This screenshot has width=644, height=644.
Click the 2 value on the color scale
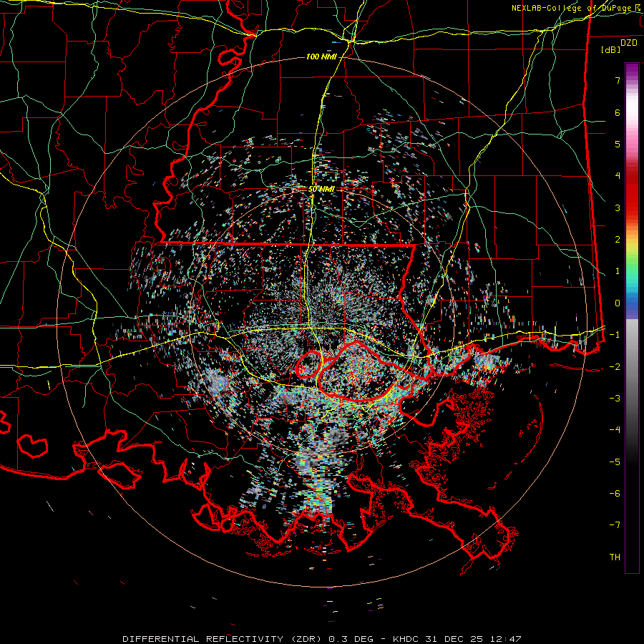click(618, 240)
